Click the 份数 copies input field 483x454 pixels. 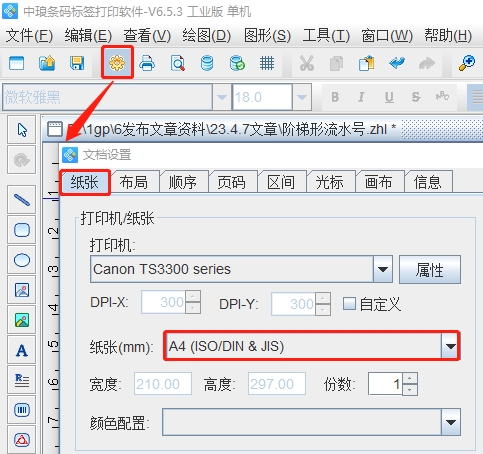tap(386, 384)
